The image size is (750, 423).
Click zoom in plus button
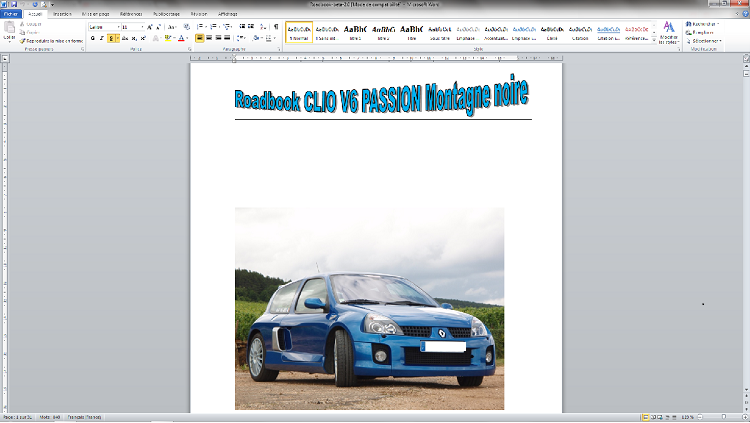pyautogui.click(x=745, y=417)
